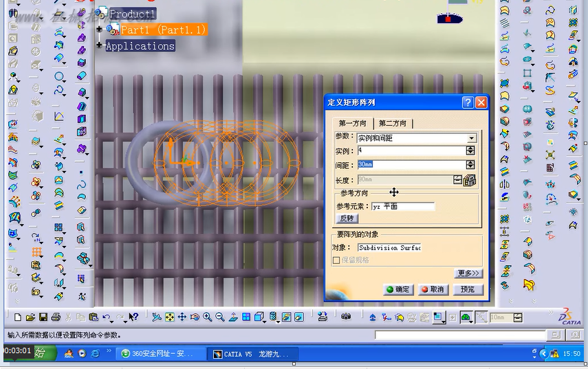Click the 间距 spacing field showing 30mm
588x369 pixels.
(411, 165)
